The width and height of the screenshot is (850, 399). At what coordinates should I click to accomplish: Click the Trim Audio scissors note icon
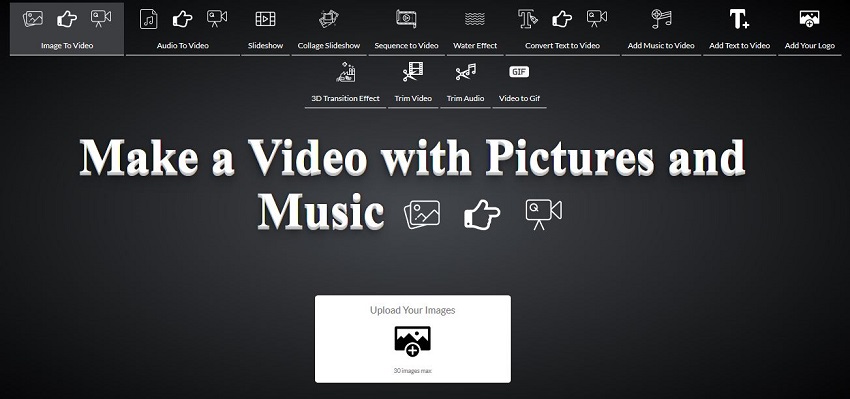pos(465,72)
